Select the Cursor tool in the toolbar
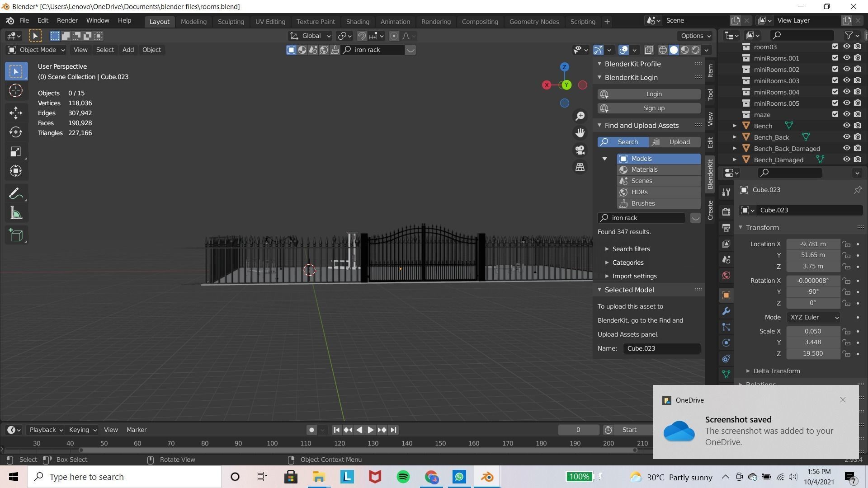The height and width of the screenshot is (488, 868). [16, 91]
